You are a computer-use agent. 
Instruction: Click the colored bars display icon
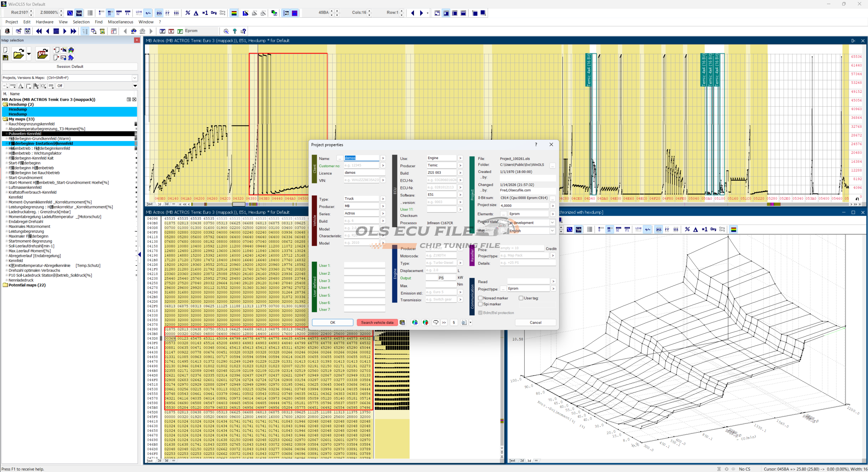pos(234,13)
